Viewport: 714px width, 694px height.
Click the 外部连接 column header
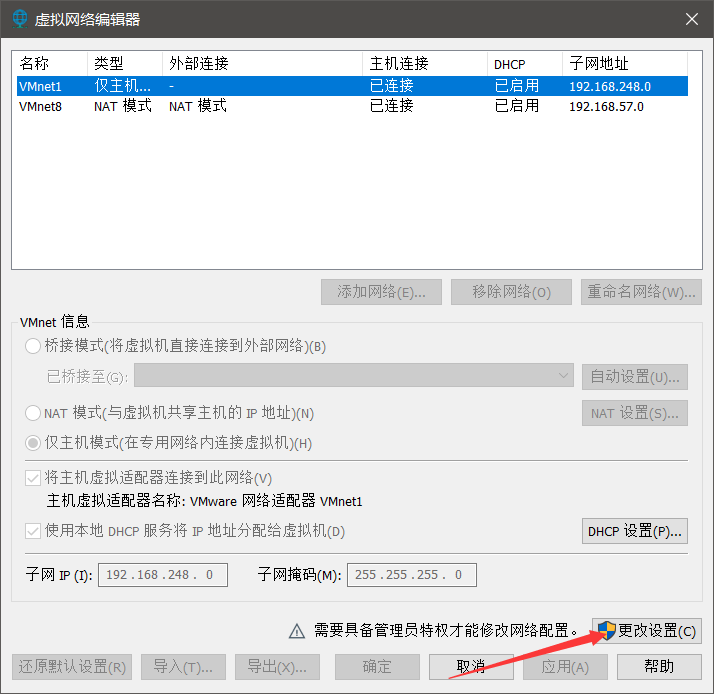coord(262,63)
